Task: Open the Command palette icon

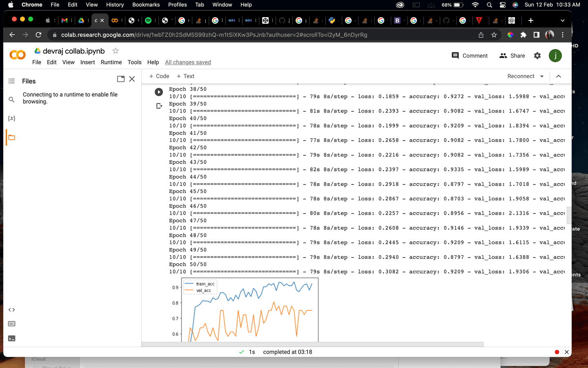Action: (x=11, y=324)
